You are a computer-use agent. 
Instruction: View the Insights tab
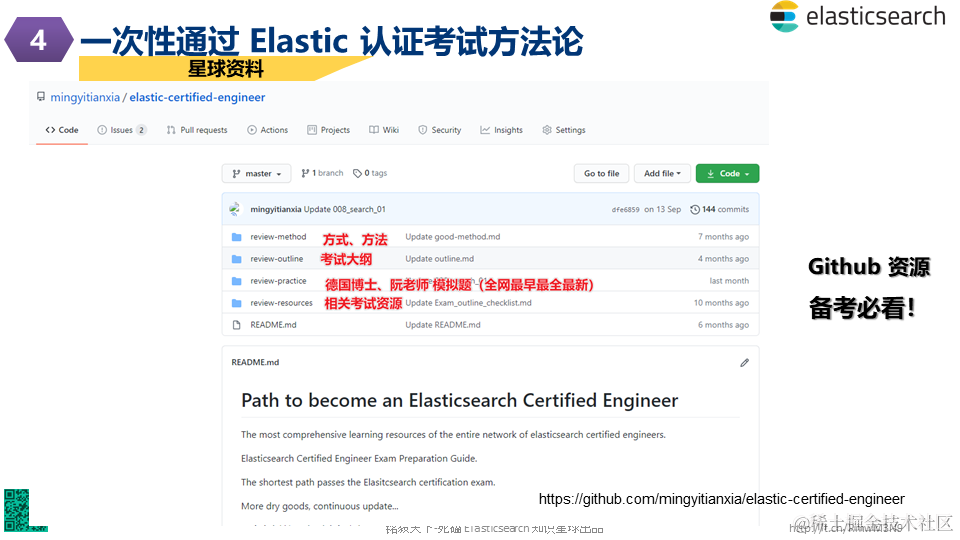(x=501, y=130)
